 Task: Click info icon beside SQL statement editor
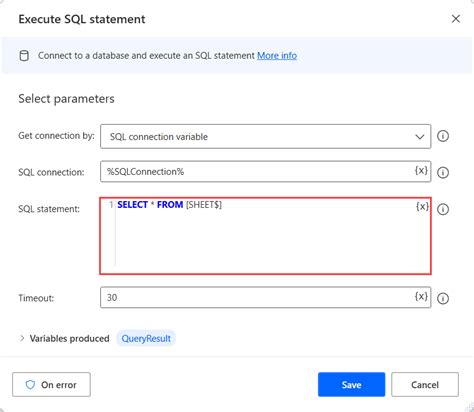click(443, 209)
